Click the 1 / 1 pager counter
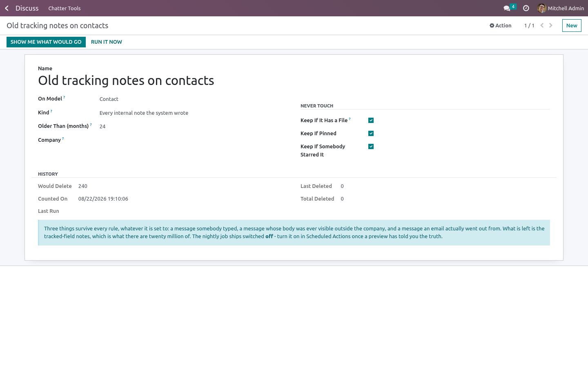Screen dimensions: 588x384 (x=529, y=25)
